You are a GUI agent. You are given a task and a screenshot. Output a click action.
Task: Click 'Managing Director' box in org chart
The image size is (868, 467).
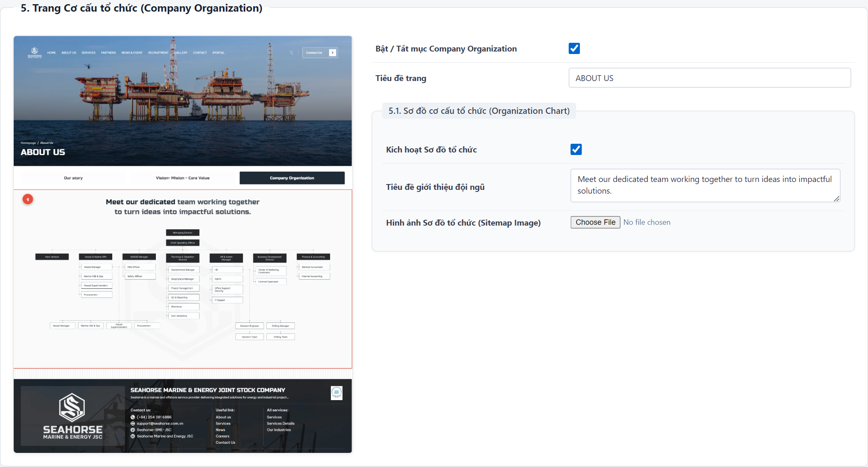(x=182, y=233)
